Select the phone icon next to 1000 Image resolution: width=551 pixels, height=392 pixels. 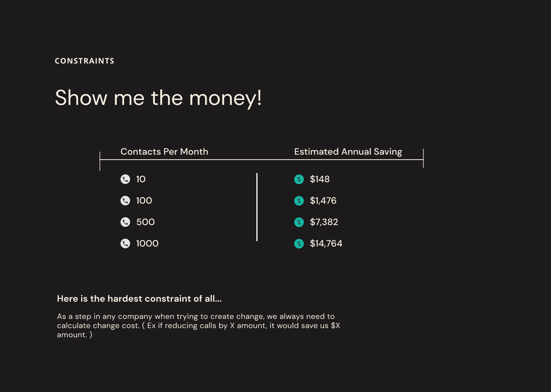click(x=125, y=243)
